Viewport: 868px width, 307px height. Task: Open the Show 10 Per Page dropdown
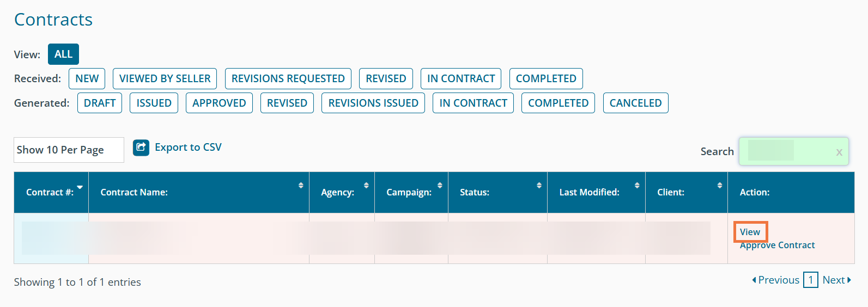(x=69, y=150)
